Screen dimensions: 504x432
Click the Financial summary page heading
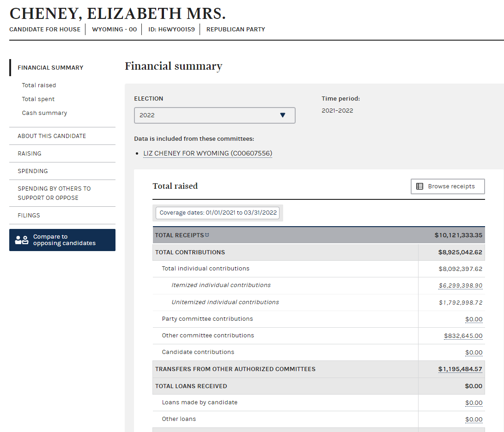click(x=174, y=66)
